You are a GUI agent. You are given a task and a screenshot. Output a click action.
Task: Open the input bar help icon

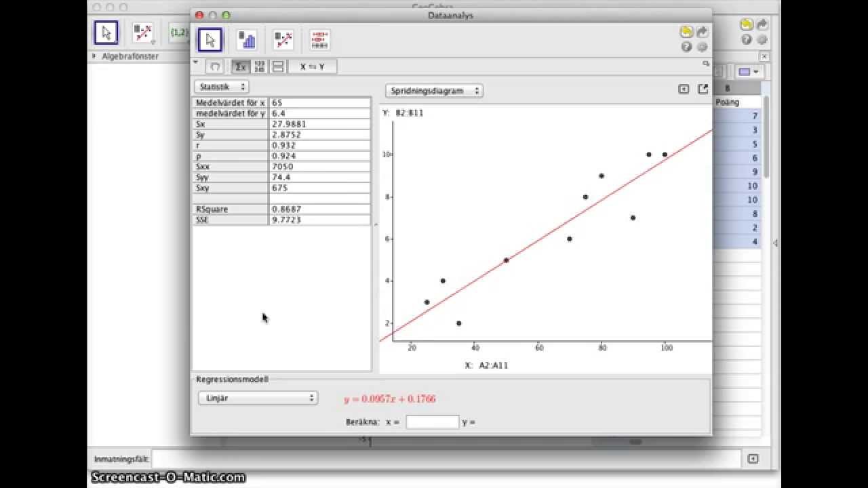pos(753,459)
